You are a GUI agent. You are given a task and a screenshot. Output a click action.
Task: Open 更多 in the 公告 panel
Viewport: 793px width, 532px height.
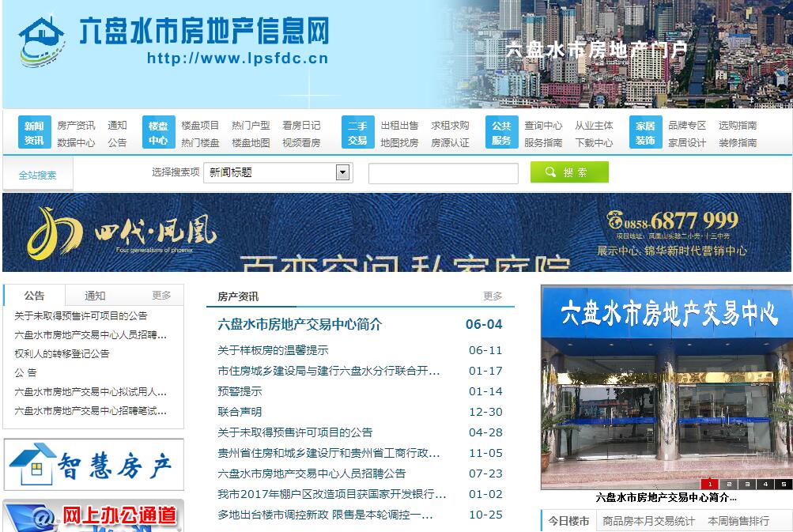coord(162,295)
